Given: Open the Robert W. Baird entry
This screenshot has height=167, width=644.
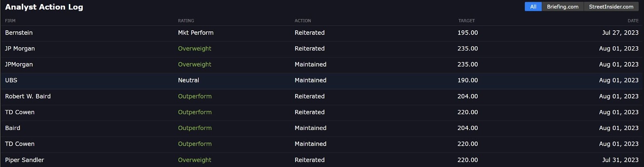Looking at the screenshot, I should pyautogui.click(x=322, y=96).
